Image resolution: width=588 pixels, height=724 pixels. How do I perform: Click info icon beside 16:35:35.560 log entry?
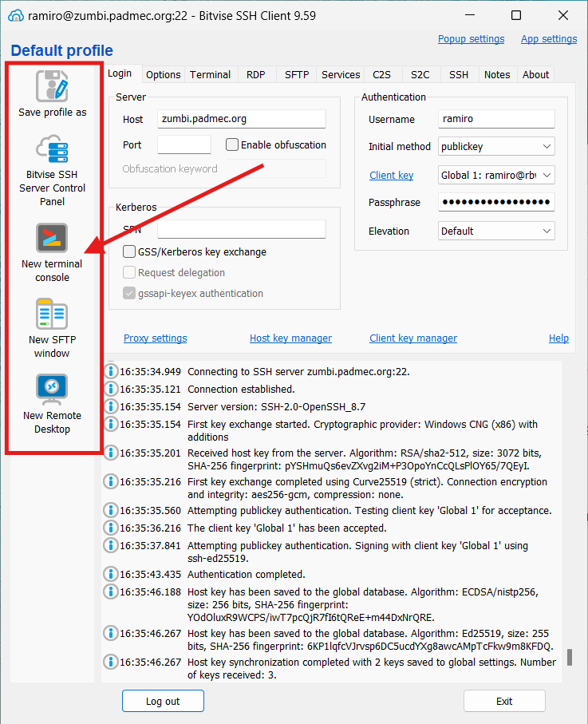[111, 510]
